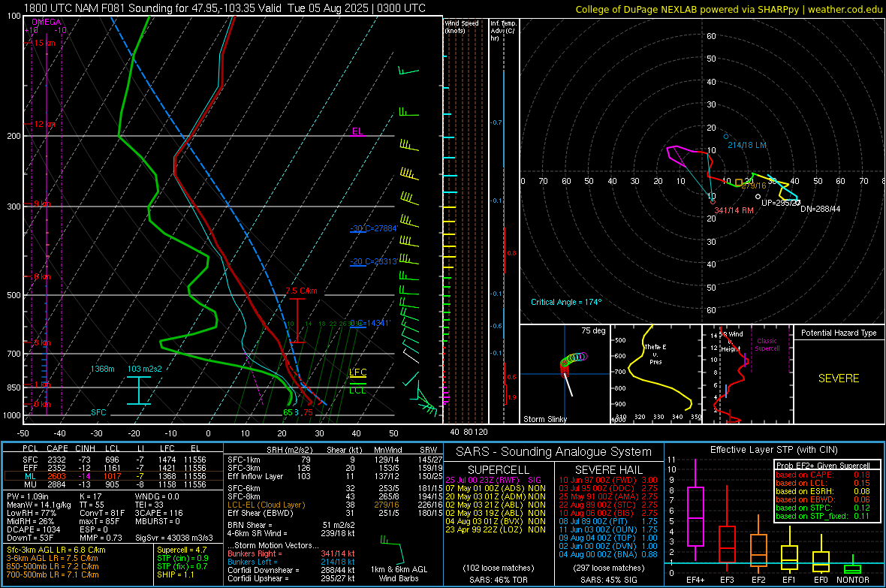The width and height of the screenshot is (886, 588).
Task: Click the '75 deg' slinky label
Action: (x=593, y=330)
